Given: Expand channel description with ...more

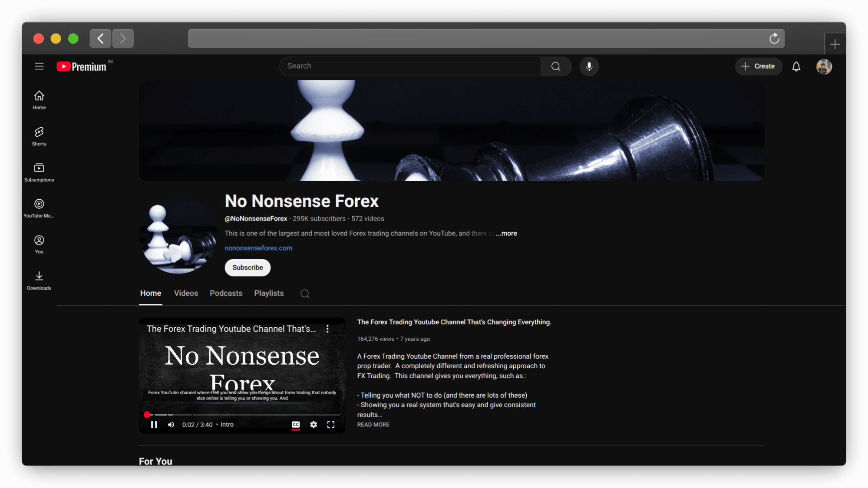Looking at the screenshot, I should coord(506,233).
